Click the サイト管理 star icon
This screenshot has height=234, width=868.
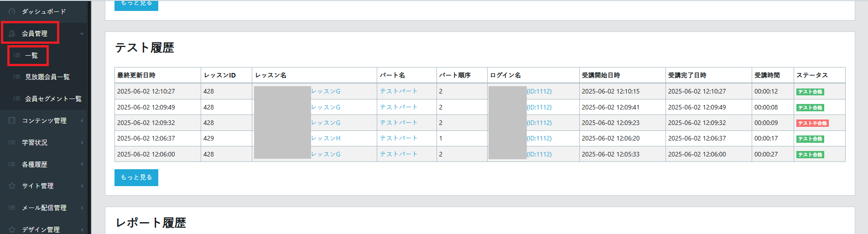pos(12,186)
